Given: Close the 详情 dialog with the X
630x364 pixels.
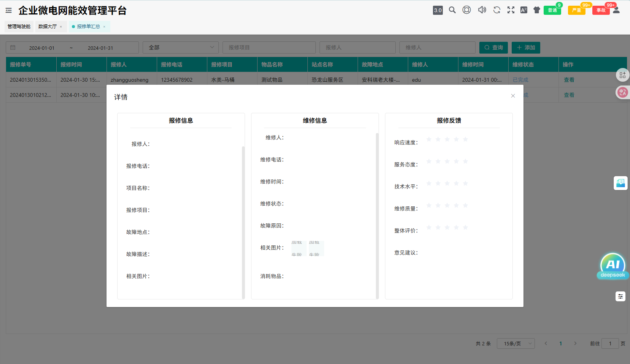Looking at the screenshot, I should pos(513,96).
